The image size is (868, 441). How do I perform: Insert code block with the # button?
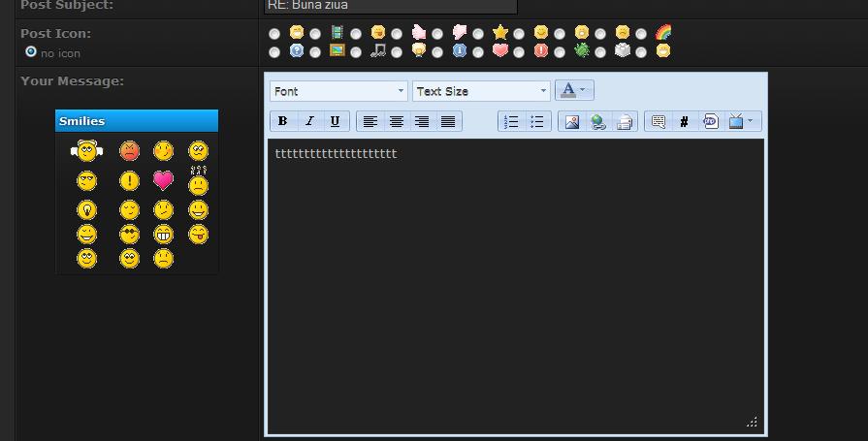(684, 121)
